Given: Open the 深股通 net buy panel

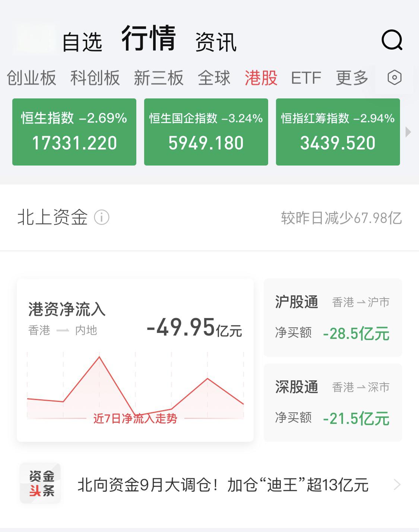Looking at the screenshot, I should [x=333, y=402].
